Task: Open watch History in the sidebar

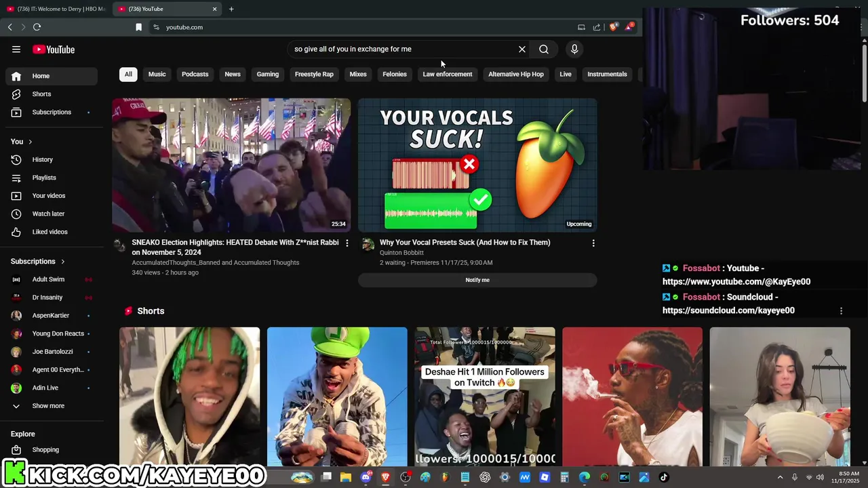Action: tap(52, 159)
